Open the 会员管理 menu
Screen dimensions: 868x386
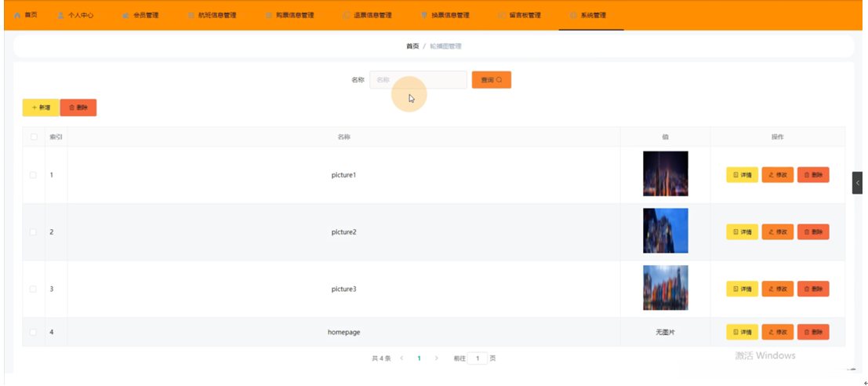(140, 15)
